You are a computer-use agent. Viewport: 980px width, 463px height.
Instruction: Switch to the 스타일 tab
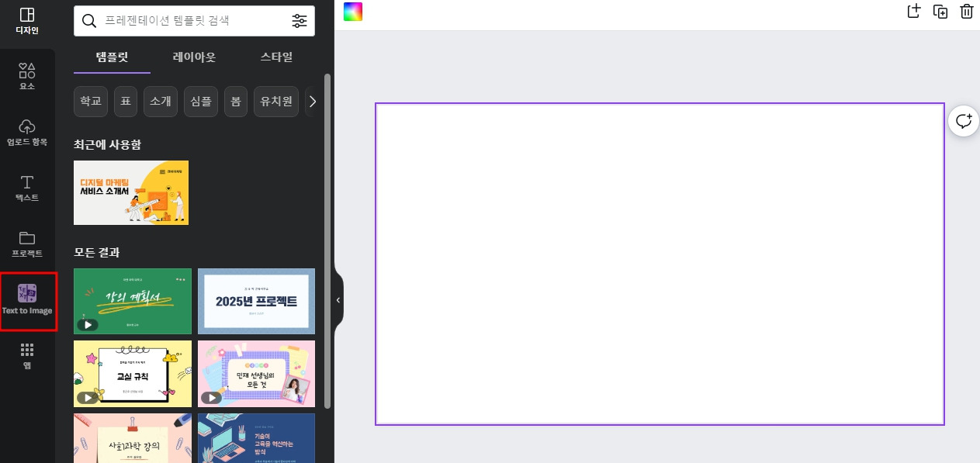click(x=276, y=57)
